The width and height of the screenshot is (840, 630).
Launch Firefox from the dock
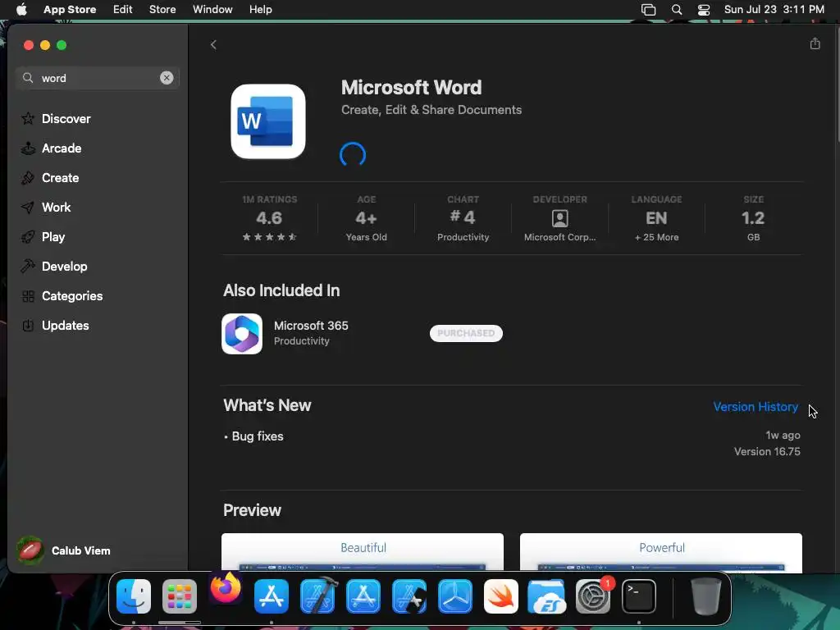[x=226, y=588]
